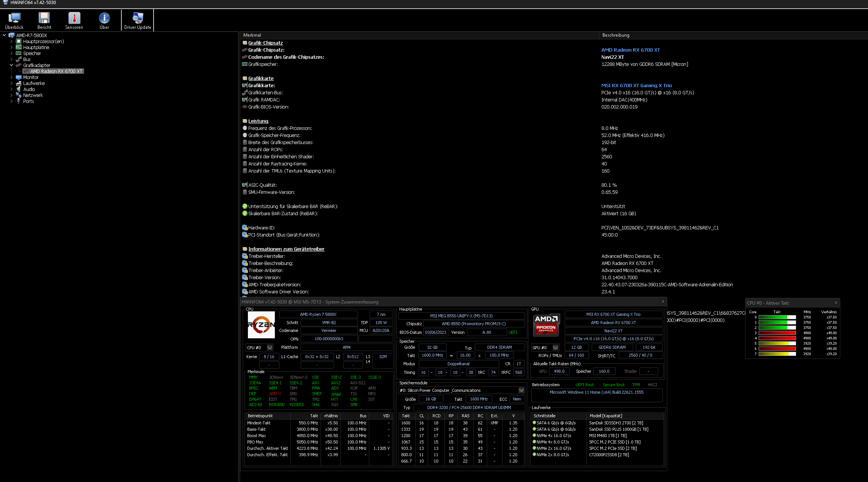Expand the Speicher tree node arrow

(x=11, y=54)
